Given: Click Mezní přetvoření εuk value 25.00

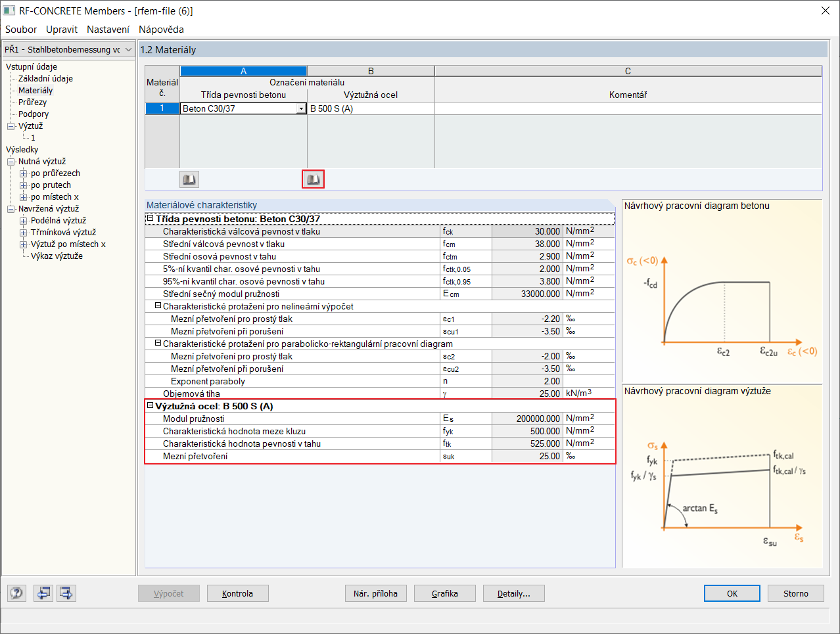Looking at the screenshot, I should click(x=527, y=456).
